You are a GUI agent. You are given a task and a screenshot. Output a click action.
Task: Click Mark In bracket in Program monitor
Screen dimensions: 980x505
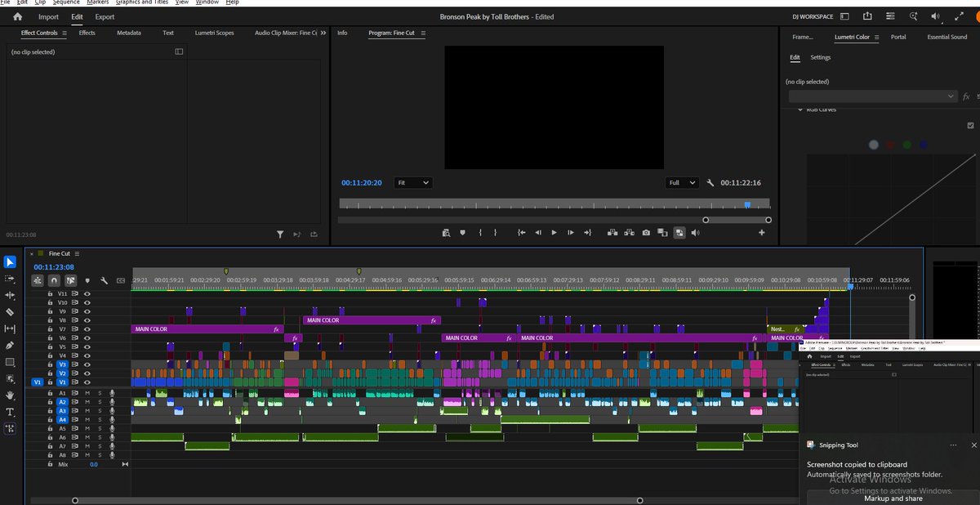(481, 233)
